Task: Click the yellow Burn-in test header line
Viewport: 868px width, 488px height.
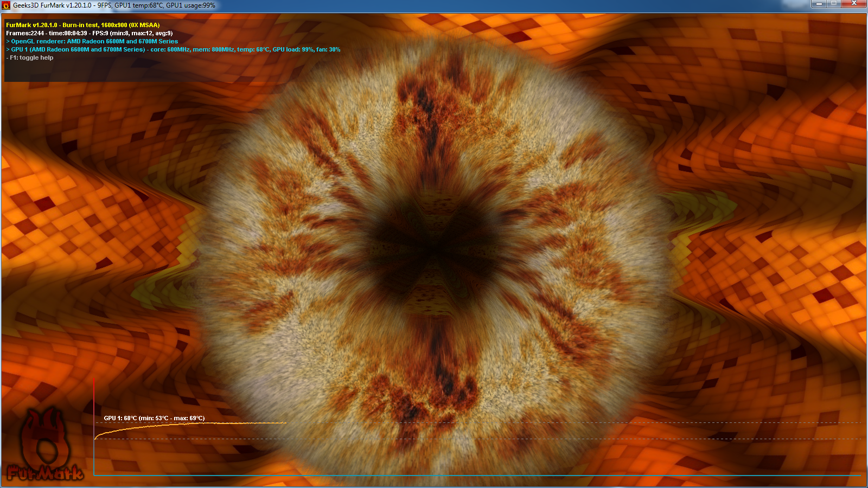Action: (x=83, y=25)
